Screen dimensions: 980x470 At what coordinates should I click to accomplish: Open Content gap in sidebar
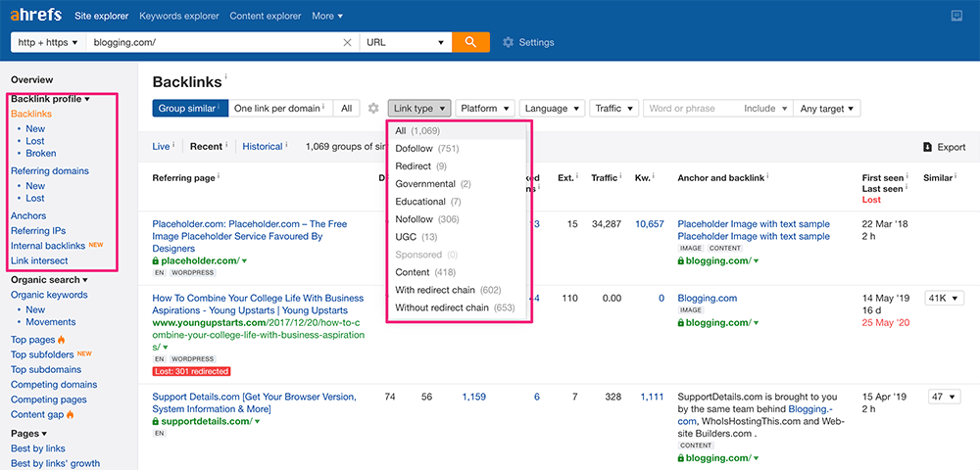(37, 414)
